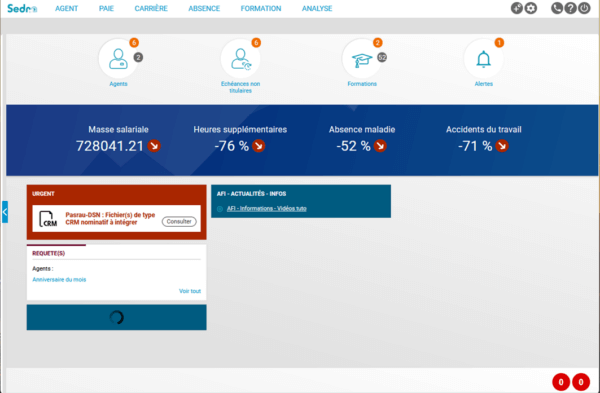This screenshot has width=600, height=393.
Task: Click the Absence maladie heading
Action: [x=362, y=129]
